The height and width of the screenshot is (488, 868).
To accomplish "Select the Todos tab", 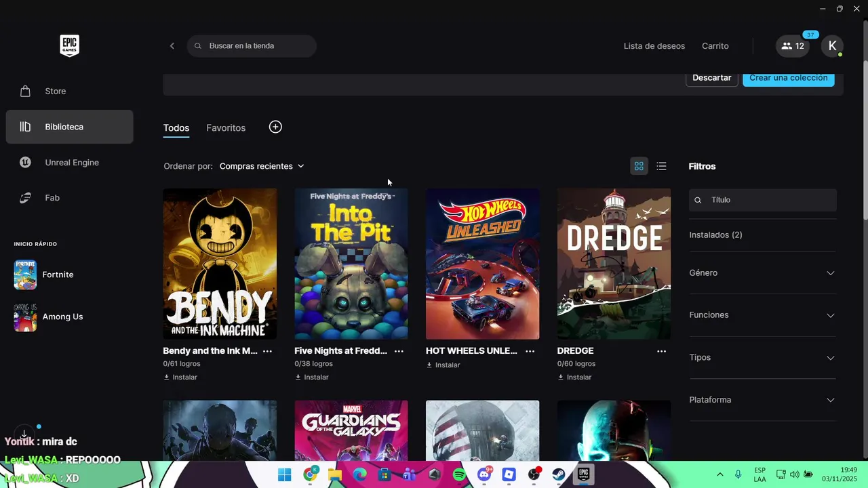I will [176, 128].
